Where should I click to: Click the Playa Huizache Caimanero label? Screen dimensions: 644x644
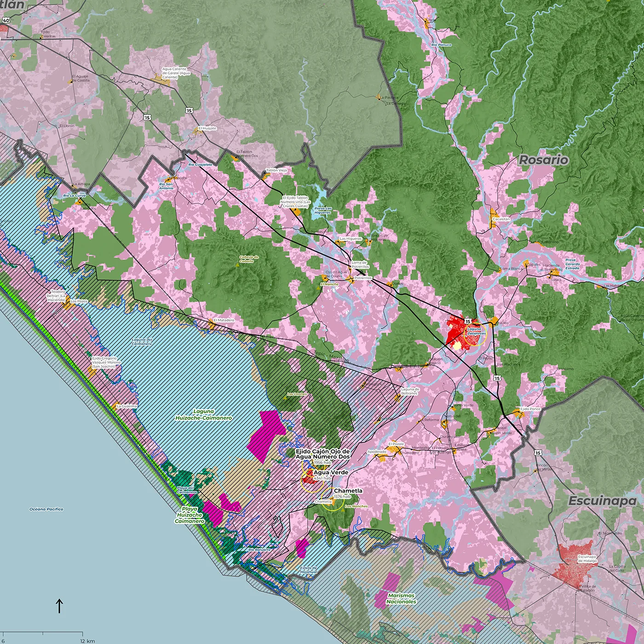coord(190,515)
